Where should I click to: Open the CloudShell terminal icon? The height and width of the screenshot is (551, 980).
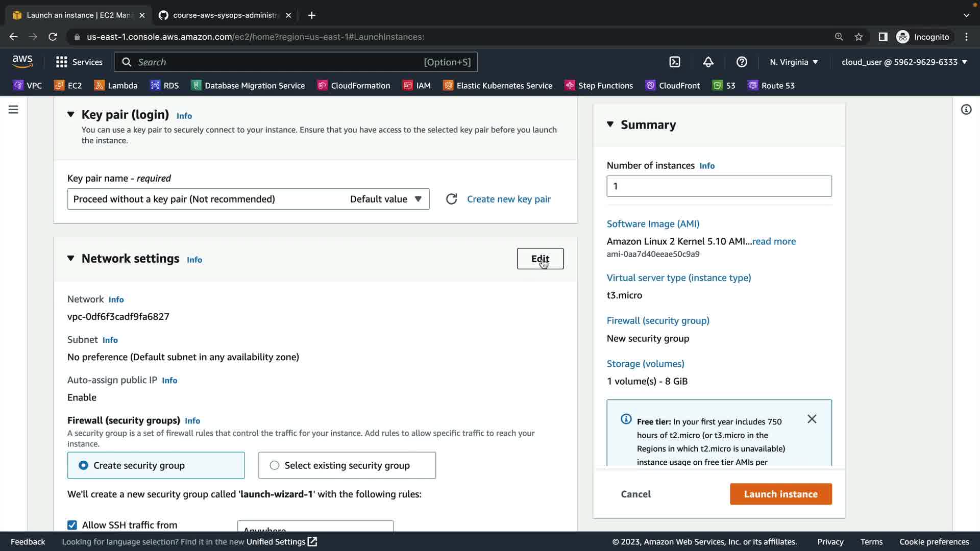pyautogui.click(x=675, y=62)
